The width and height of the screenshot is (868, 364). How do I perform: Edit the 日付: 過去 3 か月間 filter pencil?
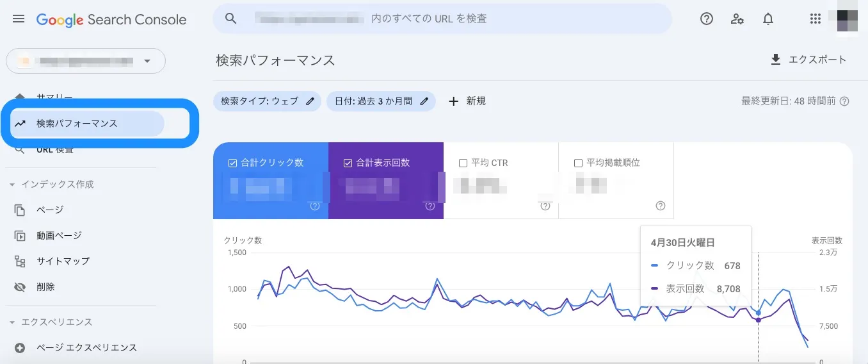pos(424,101)
